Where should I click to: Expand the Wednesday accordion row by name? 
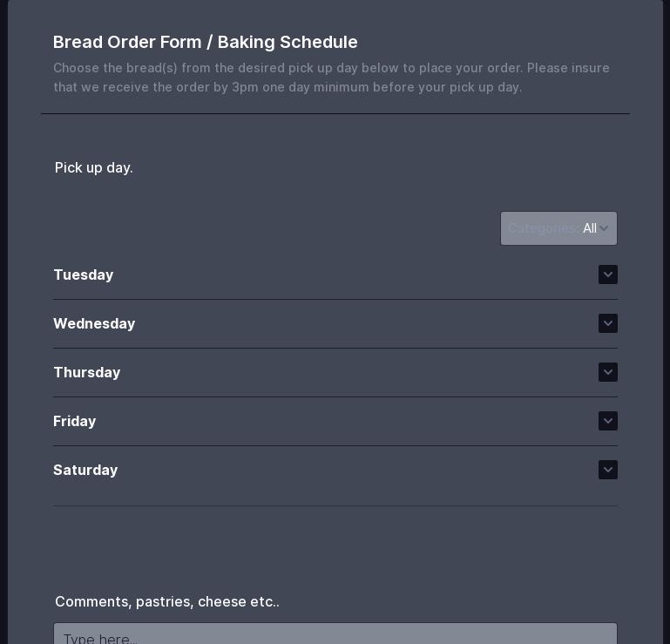point(94,323)
